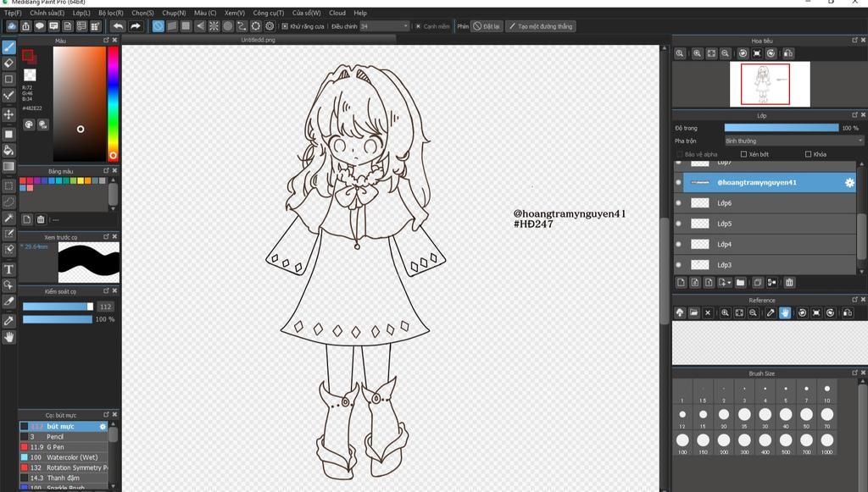Select the Pencil brush
The image size is (868, 492).
click(64, 437)
